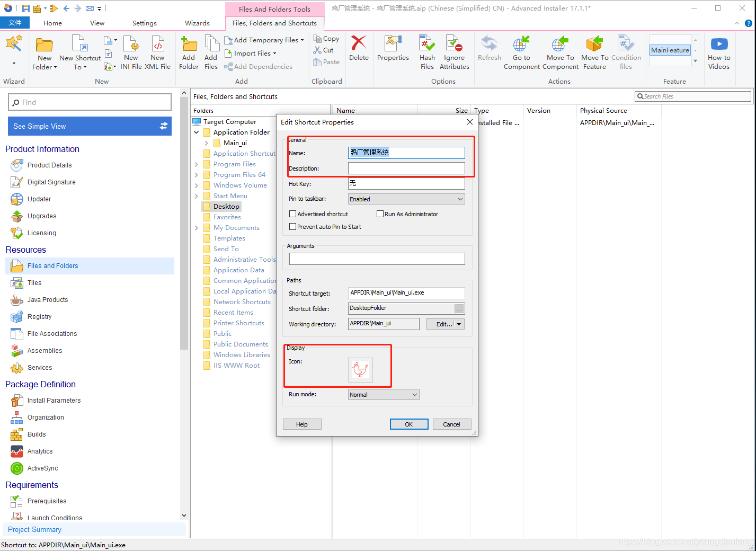Open the Analytics page

coord(40,451)
